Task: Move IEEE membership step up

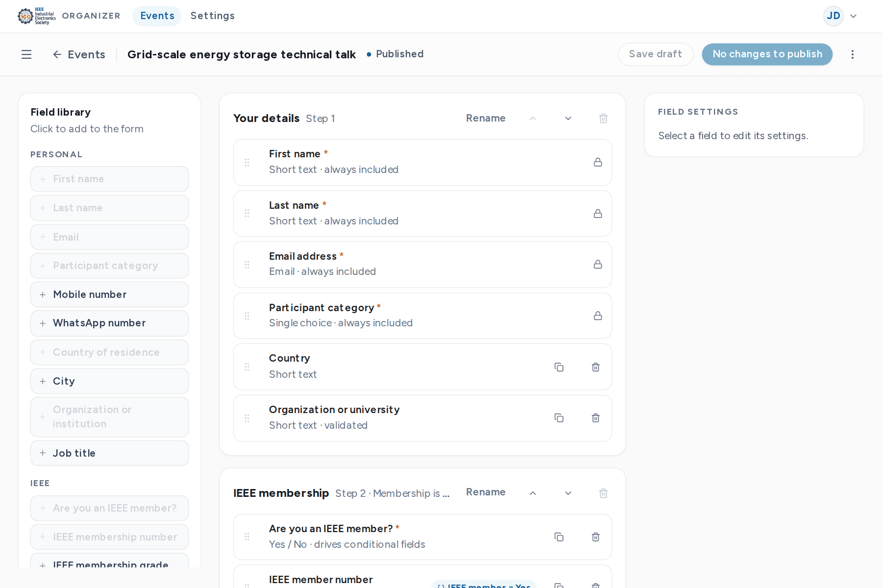Action: click(x=533, y=493)
